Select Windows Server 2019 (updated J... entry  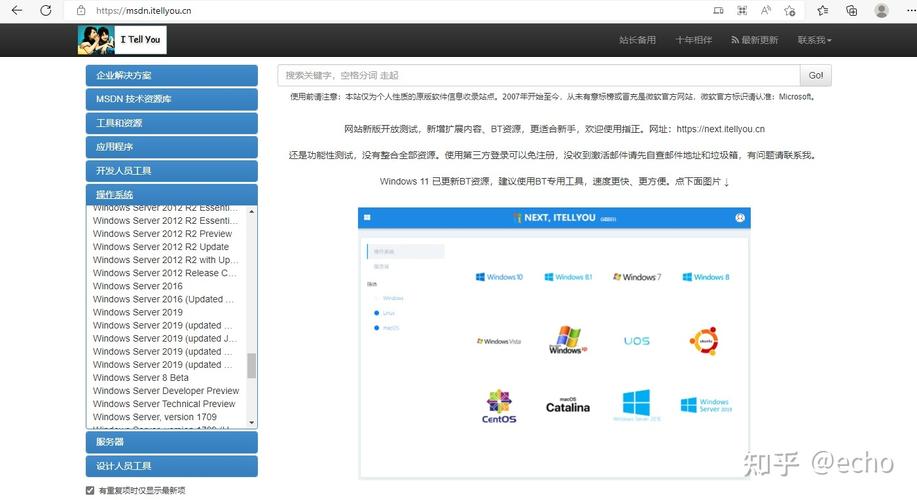(165, 338)
